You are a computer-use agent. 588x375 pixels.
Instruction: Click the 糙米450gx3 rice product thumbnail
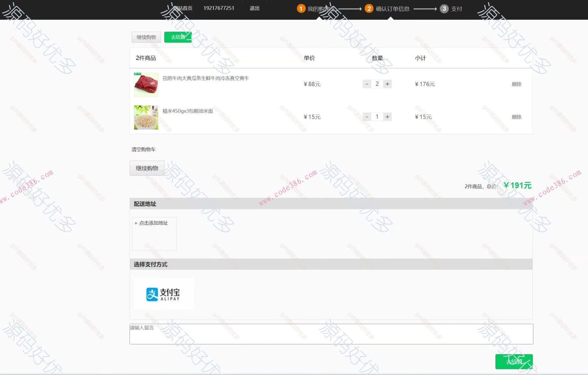[146, 117]
